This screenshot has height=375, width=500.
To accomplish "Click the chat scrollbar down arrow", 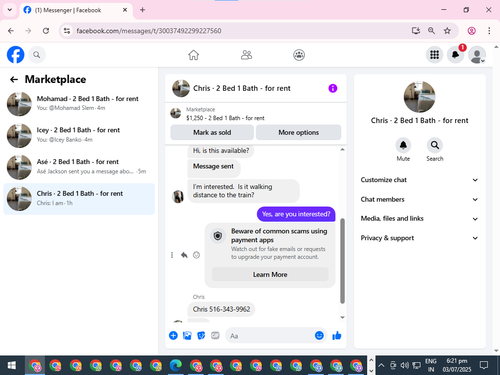I will click(x=342, y=318).
